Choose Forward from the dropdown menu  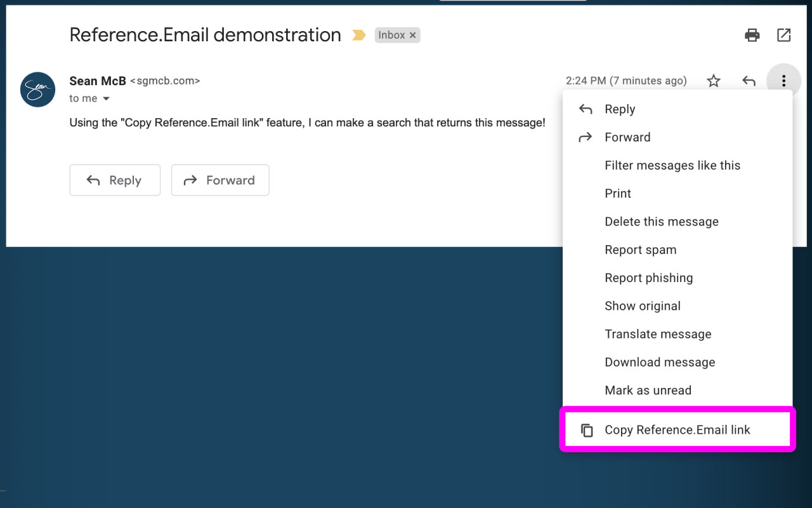pos(627,137)
